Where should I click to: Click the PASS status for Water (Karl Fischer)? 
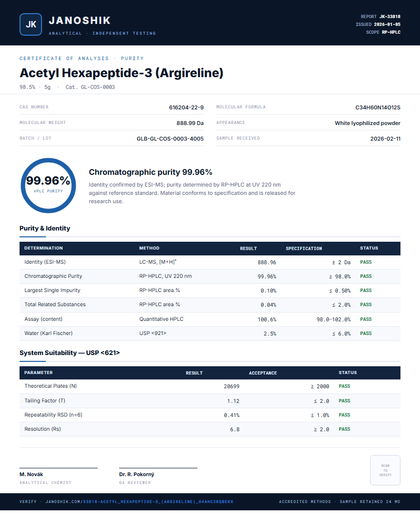pyautogui.click(x=365, y=333)
